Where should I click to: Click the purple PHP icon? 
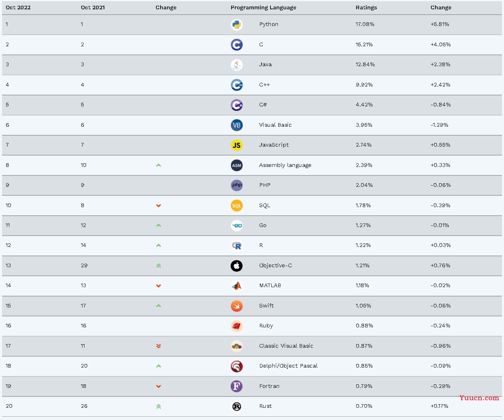(x=237, y=185)
